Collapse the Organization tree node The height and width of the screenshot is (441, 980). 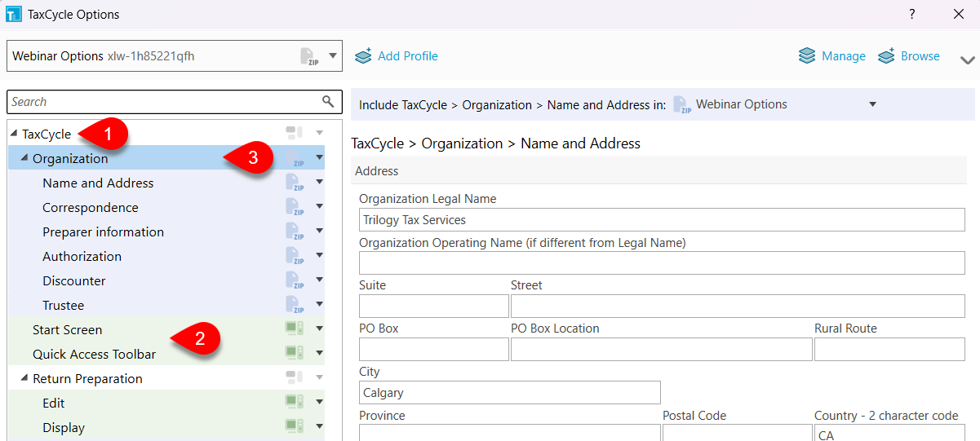pyautogui.click(x=24, y=158)
